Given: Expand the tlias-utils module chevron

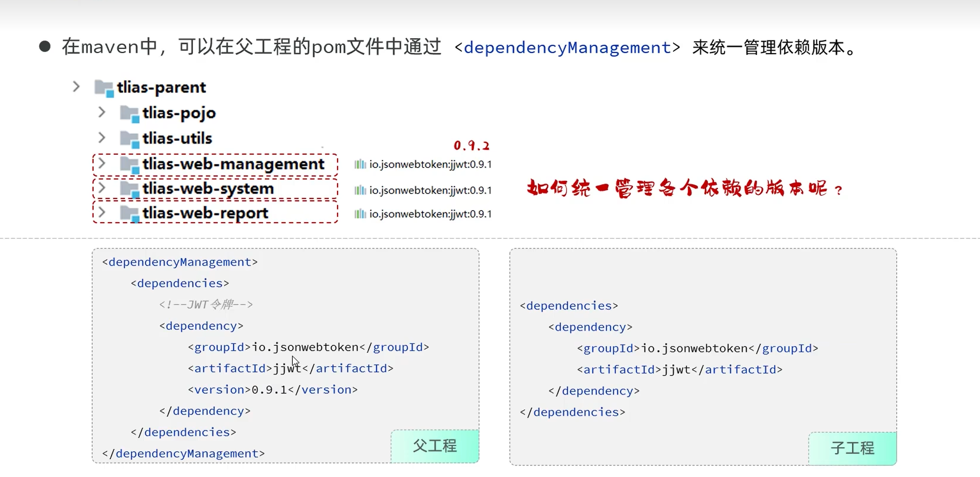Looking at the screenshot, I should [x=101, y=137].
